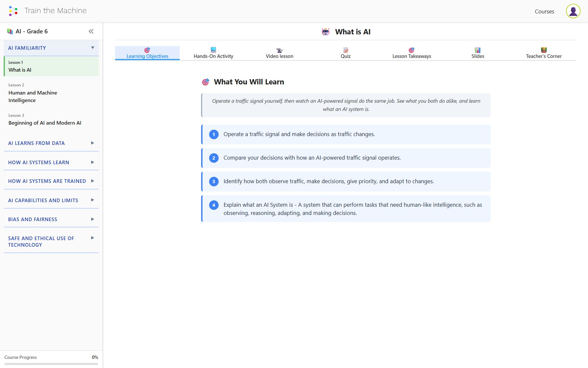The image size is (588, 368).
Task: Click the Lesson Takeaways target icon
Action: click(x=412, y=50)
